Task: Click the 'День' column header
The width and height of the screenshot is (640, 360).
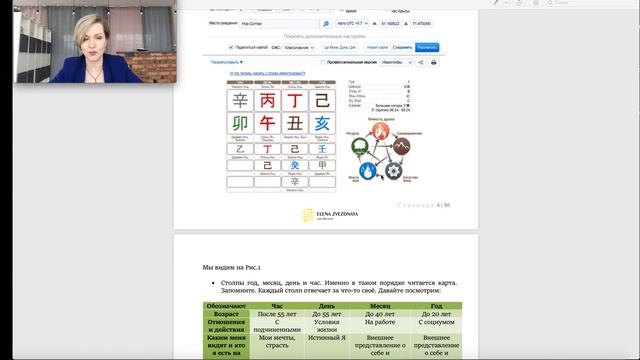Action: point(327,306)
